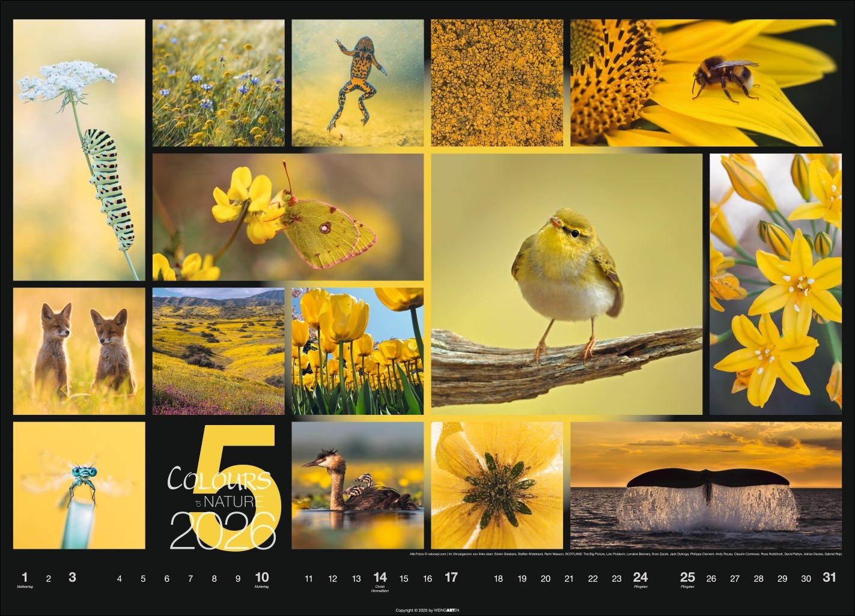Click the 'Muttertag' label under day 10
The height and width of the screenshot is (616, 855).
coord(262,587)
